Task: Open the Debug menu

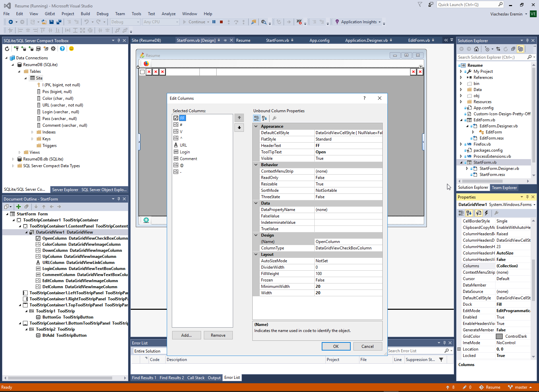Action: (102, 14)
